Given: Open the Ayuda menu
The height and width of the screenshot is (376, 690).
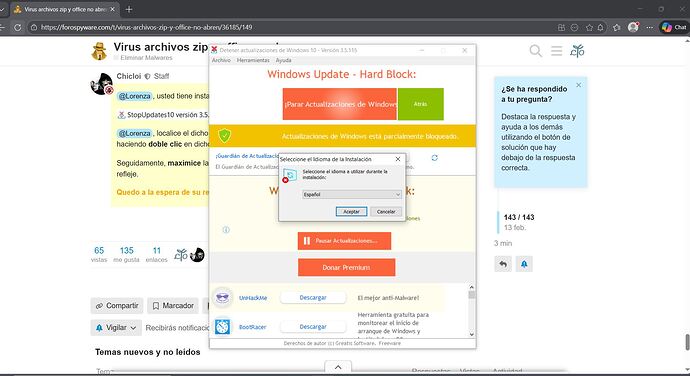Looking at the screenshot, I should point(283,60).
